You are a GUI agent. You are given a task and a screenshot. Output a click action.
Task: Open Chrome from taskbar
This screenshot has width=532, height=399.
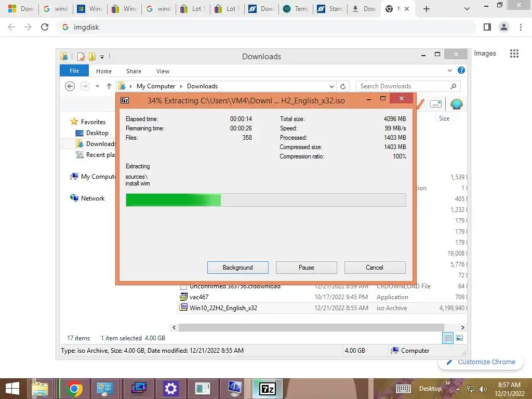pos(74,389)
